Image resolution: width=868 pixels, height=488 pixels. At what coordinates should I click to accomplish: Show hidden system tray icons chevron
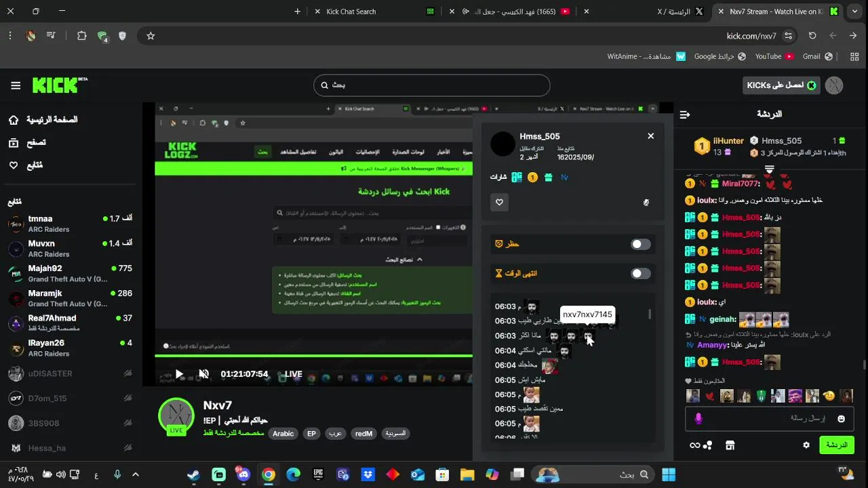136,474
